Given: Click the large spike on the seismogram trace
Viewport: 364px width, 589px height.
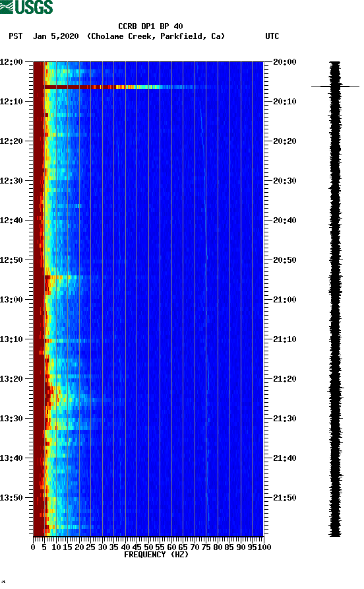Looking at the screenshot, I should [x=335, y=87].
